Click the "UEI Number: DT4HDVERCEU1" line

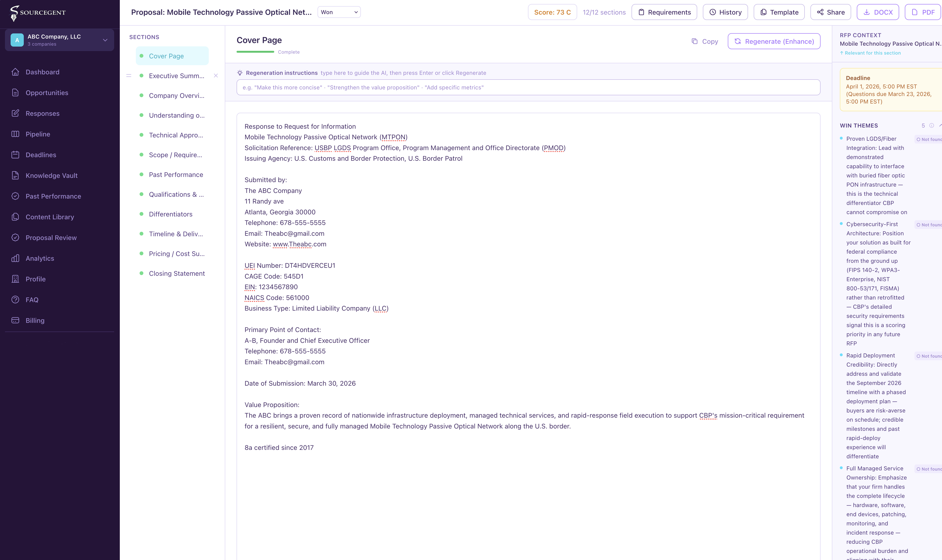290,266
